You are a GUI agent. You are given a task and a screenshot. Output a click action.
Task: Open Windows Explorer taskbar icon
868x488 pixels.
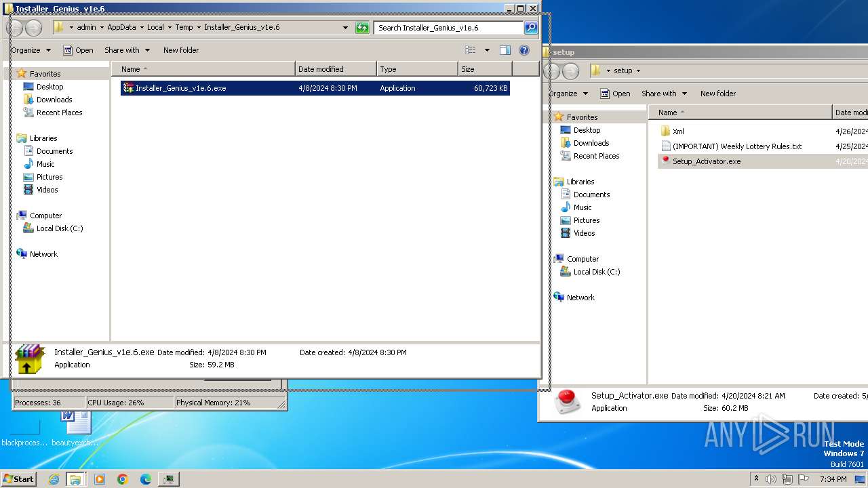(75, 479)
